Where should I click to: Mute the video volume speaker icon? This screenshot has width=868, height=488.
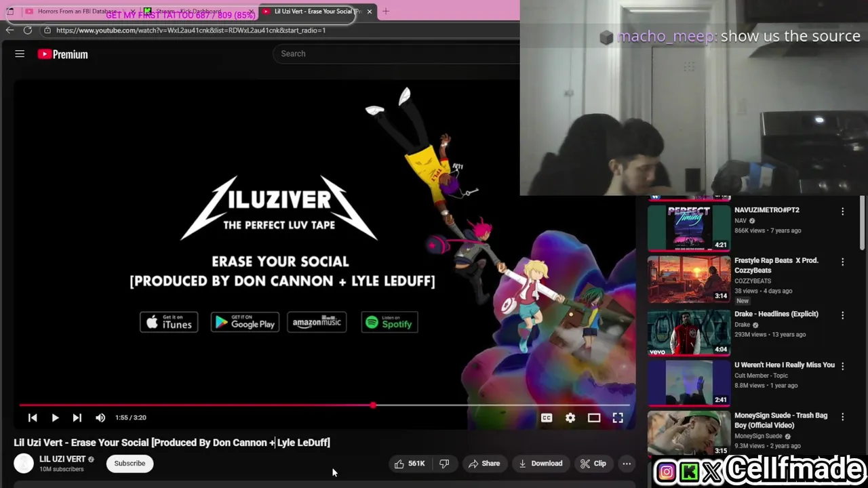100,418
